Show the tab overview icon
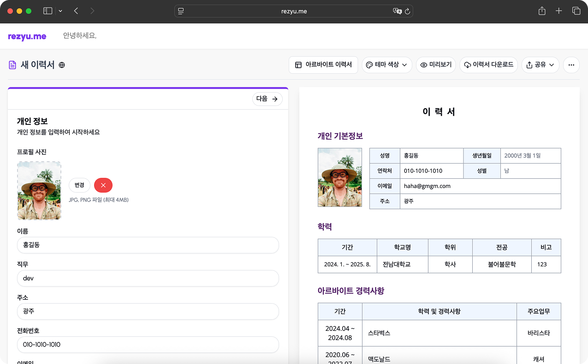This screenshot has height=364, width=588. coord(576,11)
